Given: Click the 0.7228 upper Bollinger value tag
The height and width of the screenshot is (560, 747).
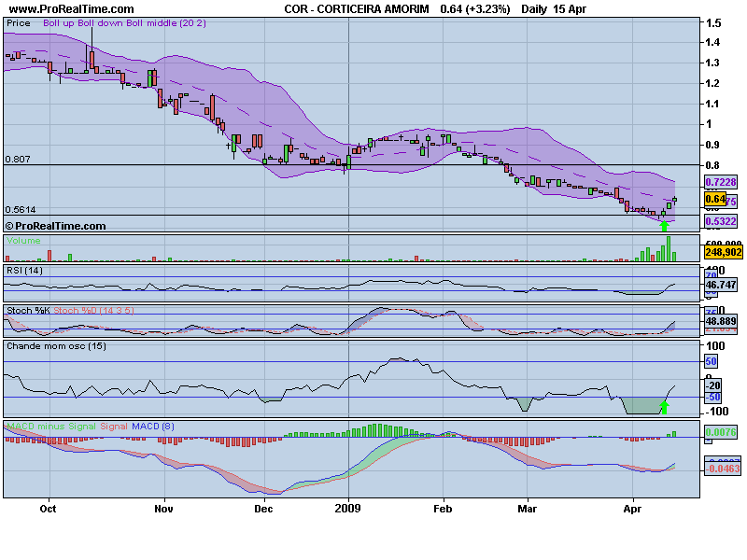Looking at the screenshot, I should (721, 182).
